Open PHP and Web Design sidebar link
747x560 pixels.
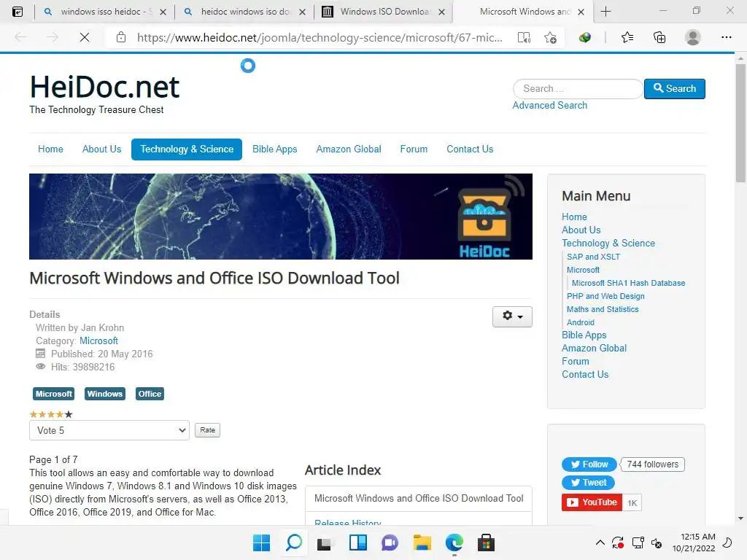tap(605, 296)
